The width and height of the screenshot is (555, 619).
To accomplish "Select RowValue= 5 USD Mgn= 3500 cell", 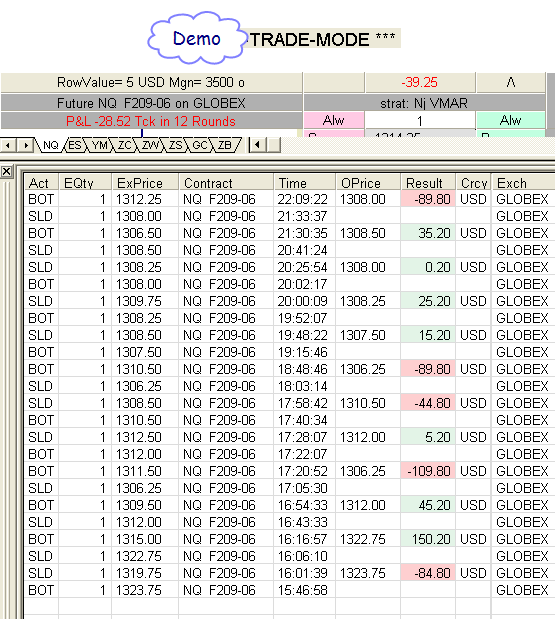I will 151,82.
